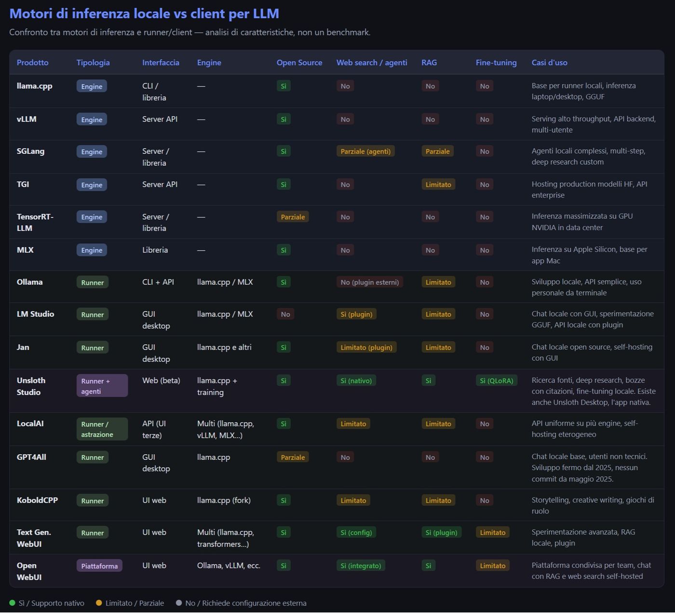Click the "Interfaccia" column header
675x616 pixels.
(161, 63)
